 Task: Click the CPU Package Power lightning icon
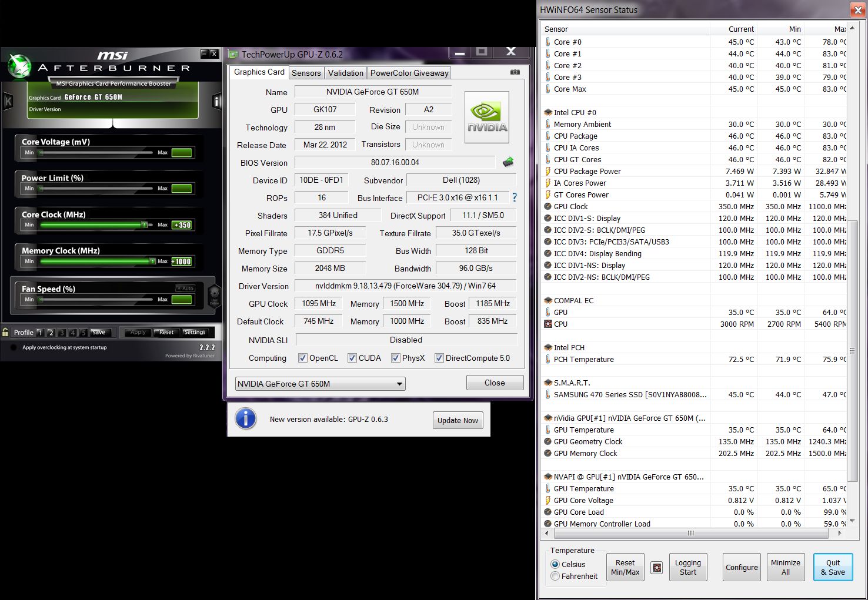pos(548,171)
